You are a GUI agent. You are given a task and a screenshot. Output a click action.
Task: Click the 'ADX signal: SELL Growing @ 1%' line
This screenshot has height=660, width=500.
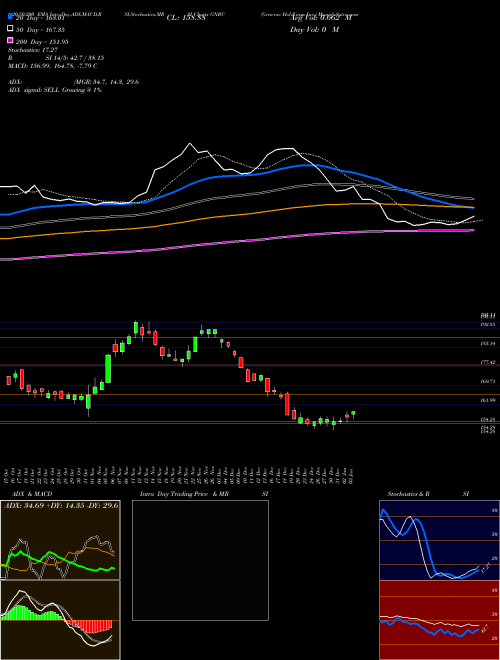click(x=55, y=90)
